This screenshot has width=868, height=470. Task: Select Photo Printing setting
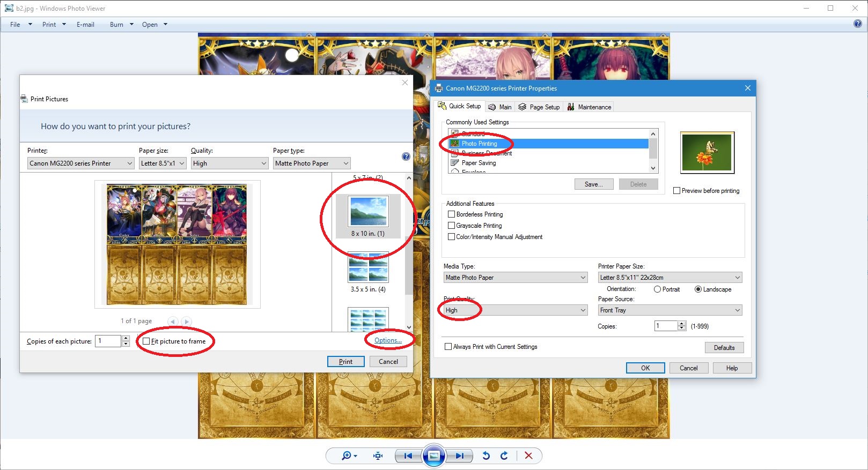click(548, 144)
